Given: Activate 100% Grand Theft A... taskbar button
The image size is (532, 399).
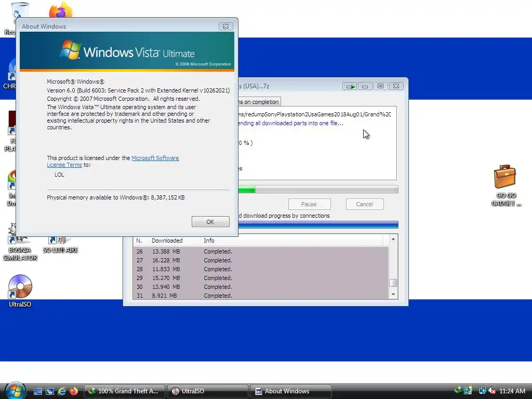Looking at the screenshot, I should 125,391.
